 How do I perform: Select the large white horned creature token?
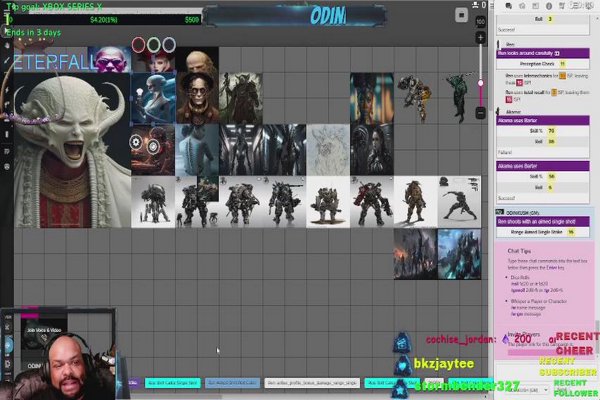pyautogui.click(x=72, y=150)
